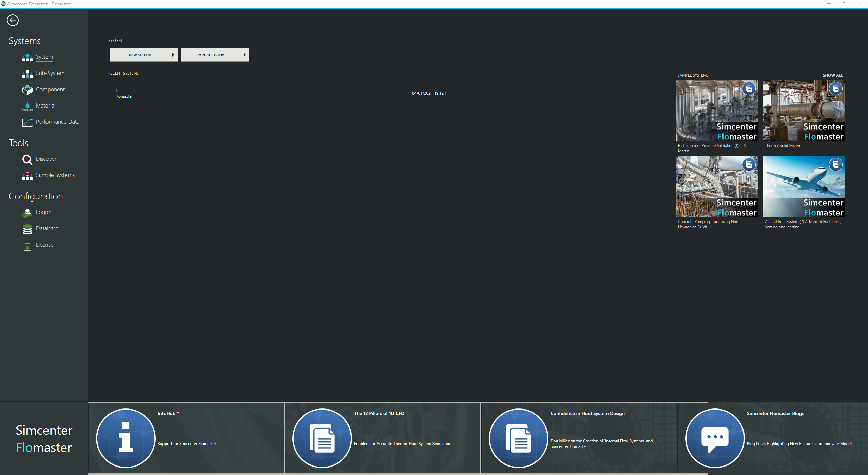Open The 12 Pillars of 1D CFD document
Viewport: 868px width, 475px height.
[x=322, y=438]
